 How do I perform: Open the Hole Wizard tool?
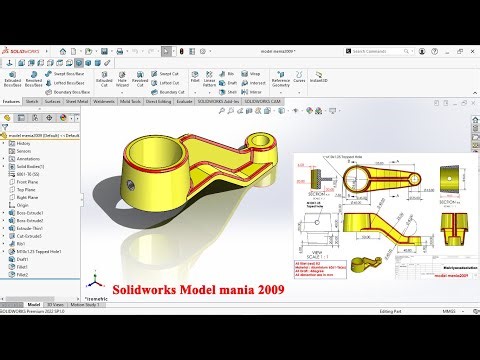122,79
